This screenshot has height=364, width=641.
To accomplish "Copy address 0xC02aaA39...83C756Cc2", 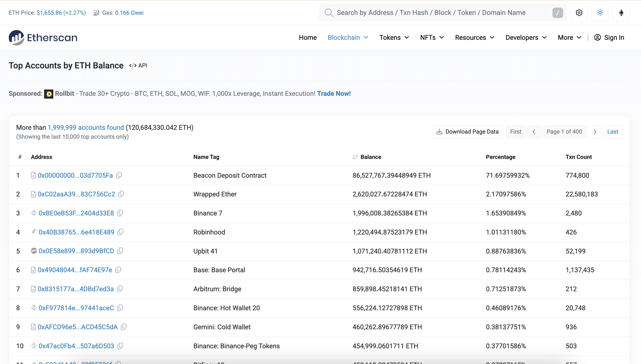I will [121, 194].
